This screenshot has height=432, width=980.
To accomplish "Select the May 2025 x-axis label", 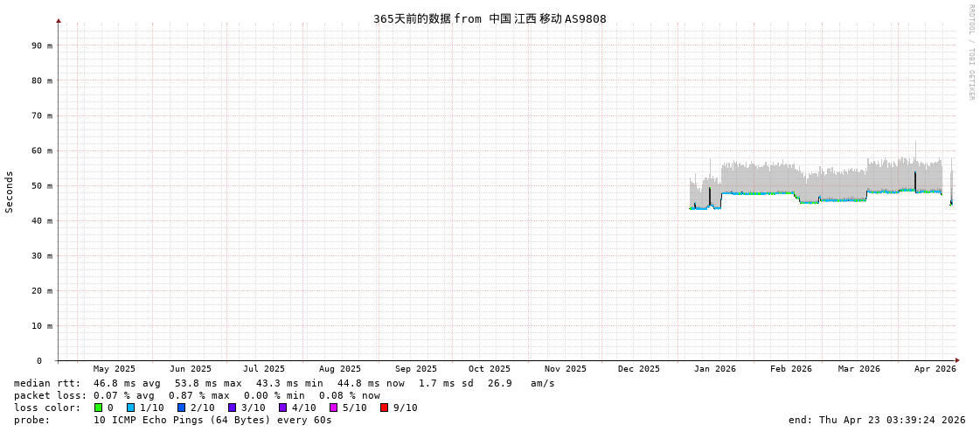I will click(x=115, y=369).
